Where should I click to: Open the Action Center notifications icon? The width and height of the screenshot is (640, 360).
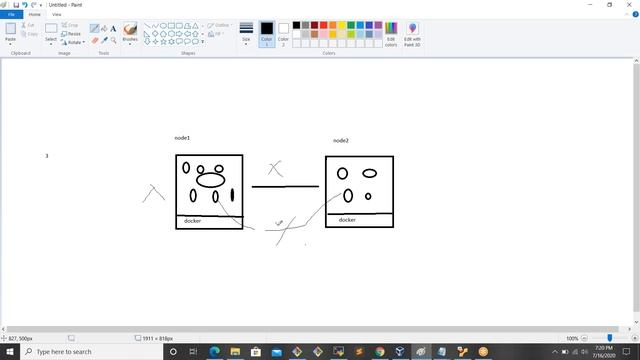[x=627, y=351]
